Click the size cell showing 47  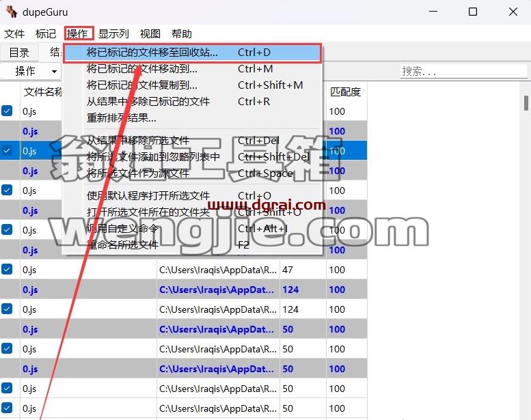click(303, 270)
